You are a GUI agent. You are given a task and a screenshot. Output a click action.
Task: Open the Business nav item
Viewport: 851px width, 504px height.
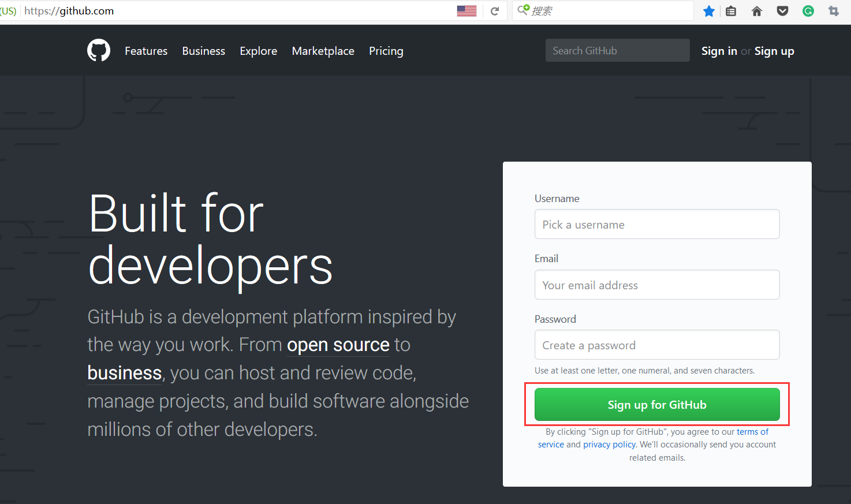(x=204, y=51)
